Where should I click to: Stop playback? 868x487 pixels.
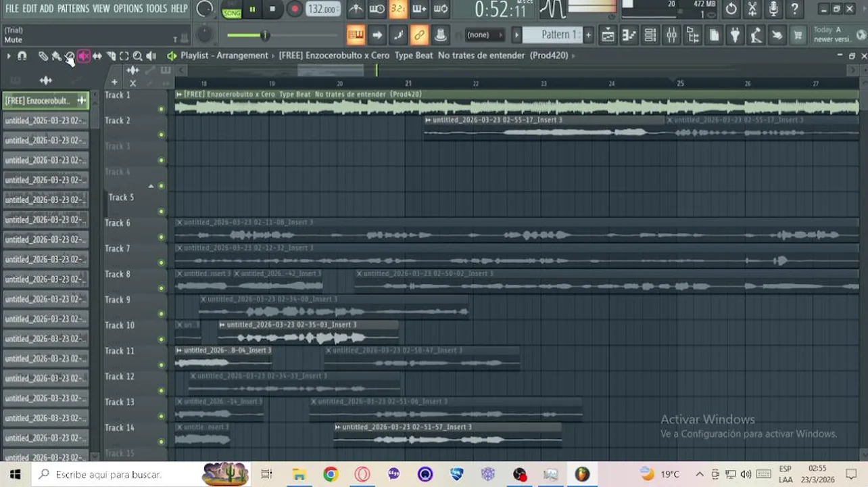tap(272, 9)
